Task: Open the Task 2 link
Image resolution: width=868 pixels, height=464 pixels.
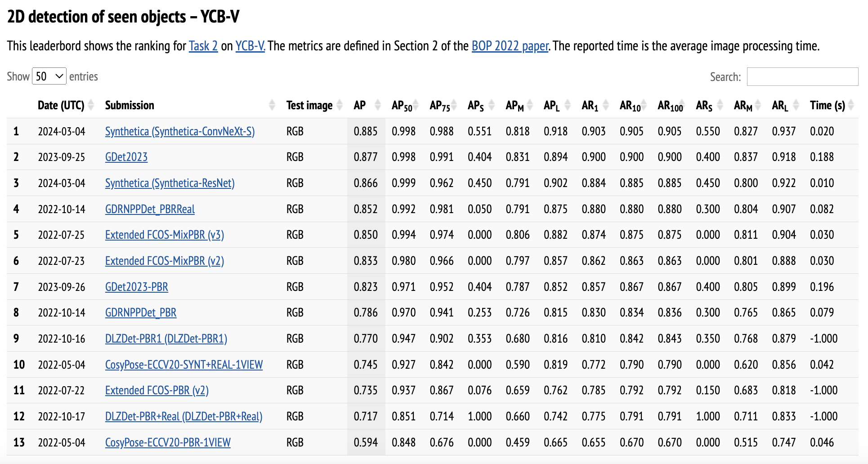Action: 203,46
